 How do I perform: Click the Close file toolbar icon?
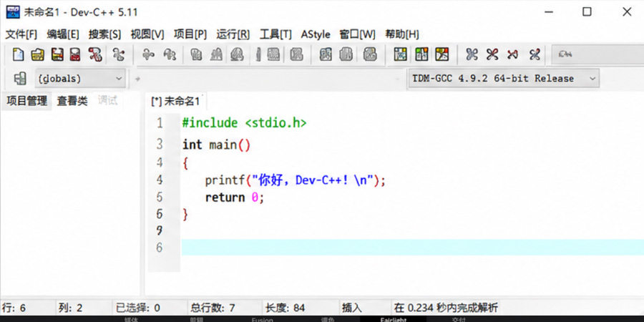pyautogui.click(x=95, y=54)
